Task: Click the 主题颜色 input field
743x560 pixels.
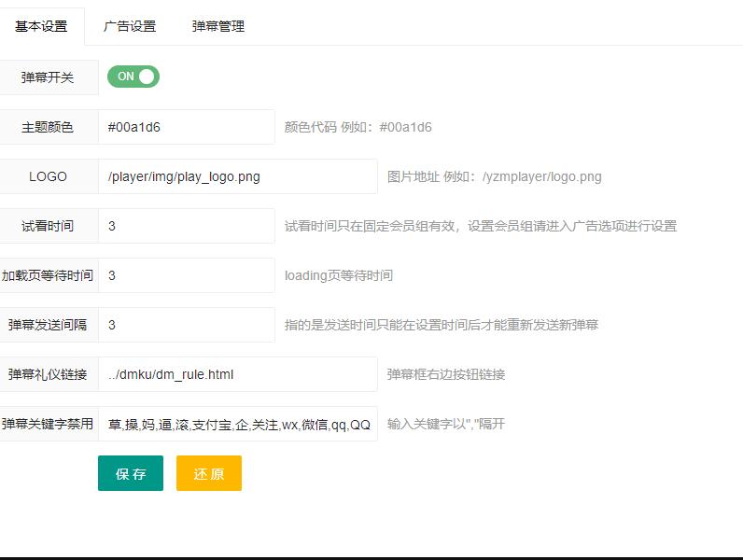Action: (x=187, y=127)
